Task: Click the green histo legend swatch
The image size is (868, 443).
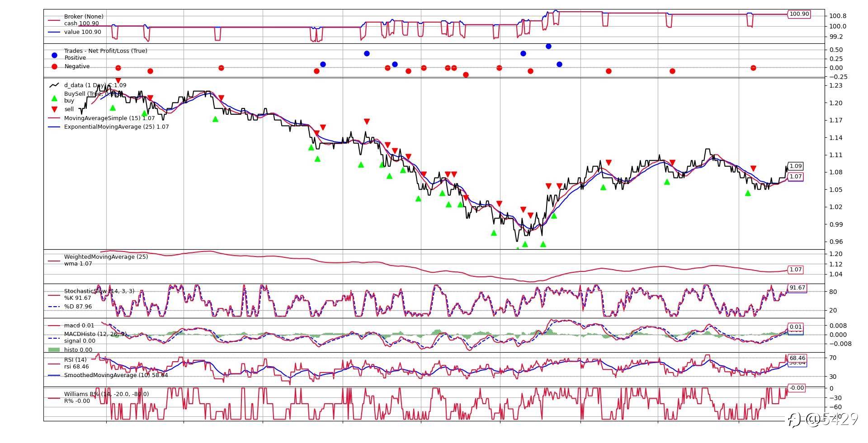Action: coord(54,350)
